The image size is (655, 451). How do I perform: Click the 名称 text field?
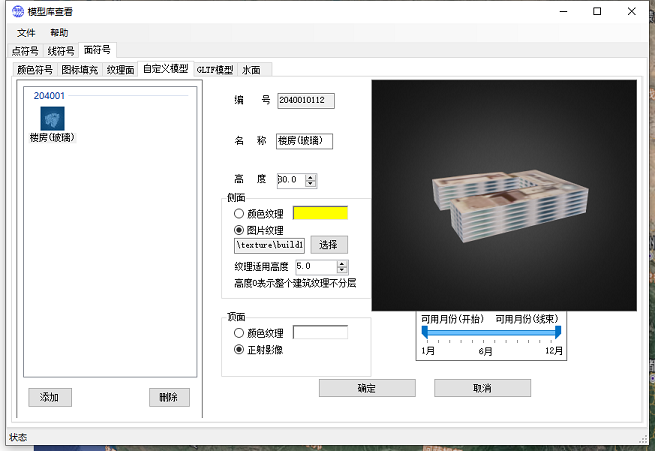(304, 141)
